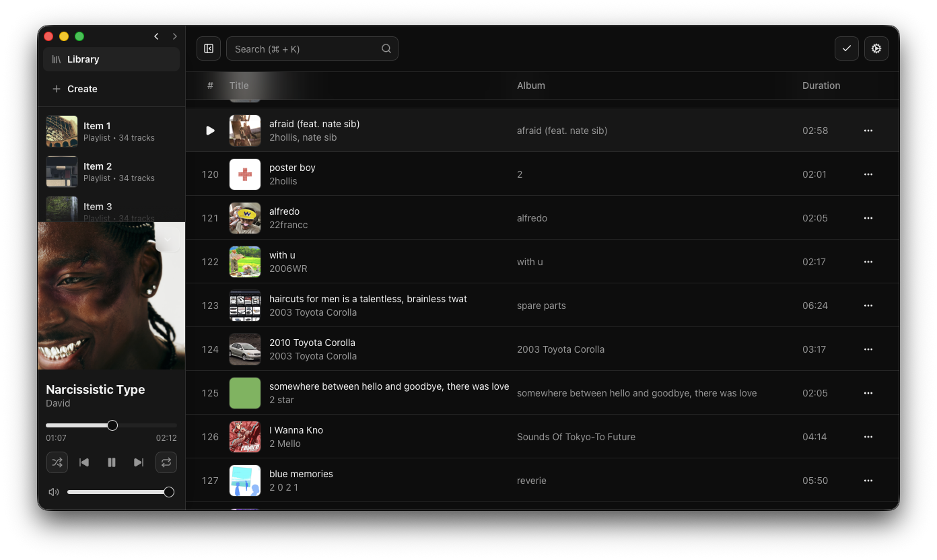Image resolution: width=937 pixels, height=560 pixels.
Task: Toggle the checkmark selection mode button
Action: (846, 48)
